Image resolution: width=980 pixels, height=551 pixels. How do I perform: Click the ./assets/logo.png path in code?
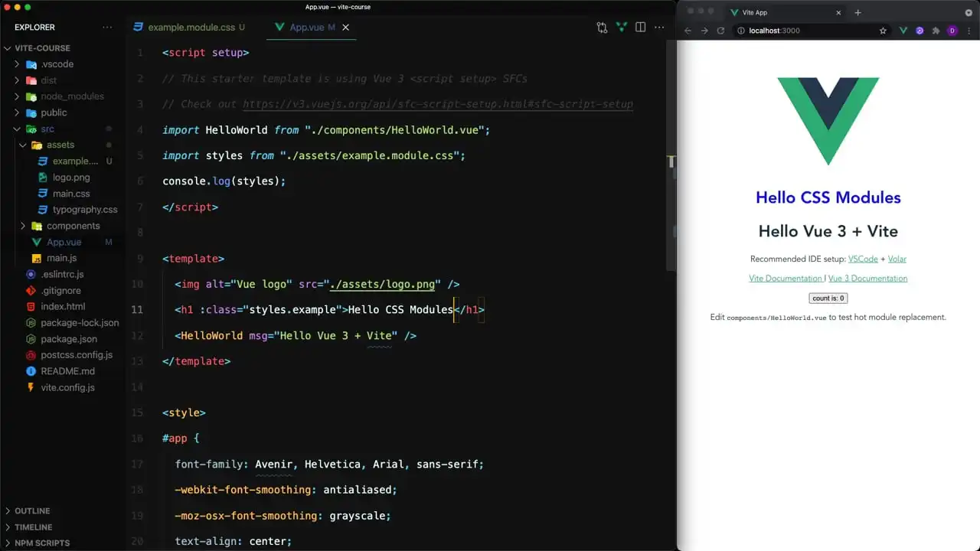coord(382,284)
